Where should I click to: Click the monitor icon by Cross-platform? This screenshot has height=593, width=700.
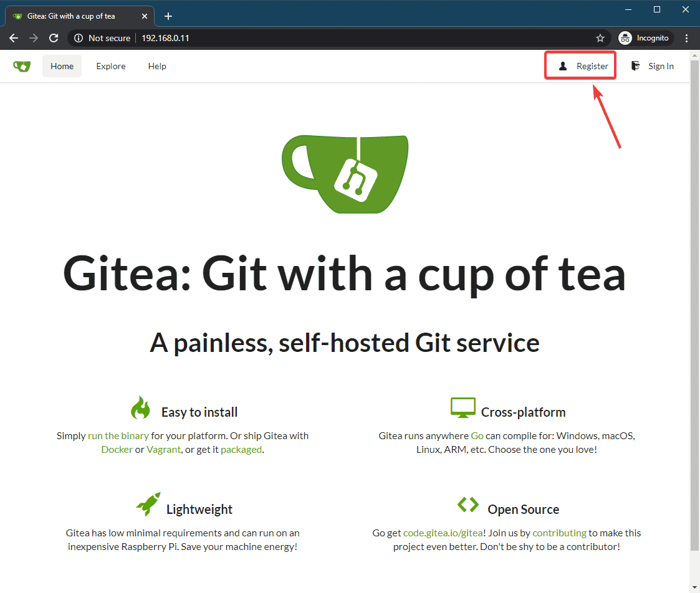(463, 408)
